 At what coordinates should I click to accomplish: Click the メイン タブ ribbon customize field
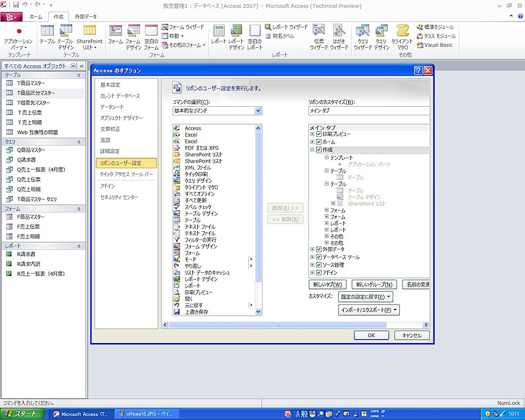(x=369, y=111)
